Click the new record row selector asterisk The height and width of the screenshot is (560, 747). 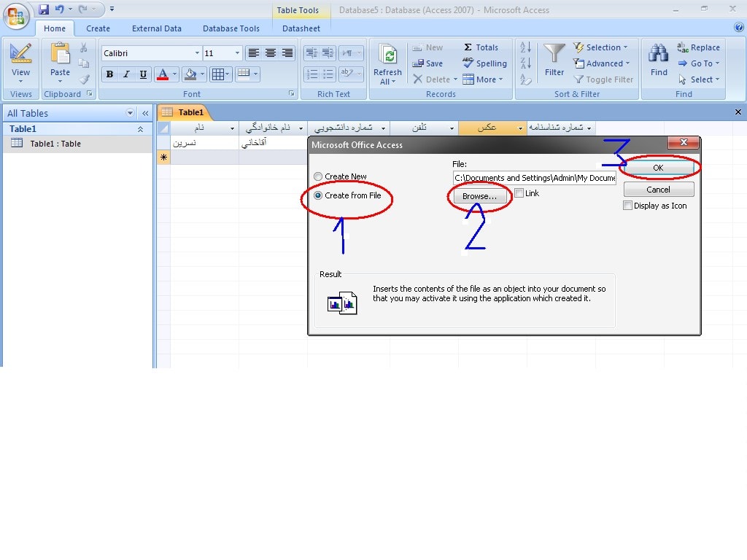164,157
